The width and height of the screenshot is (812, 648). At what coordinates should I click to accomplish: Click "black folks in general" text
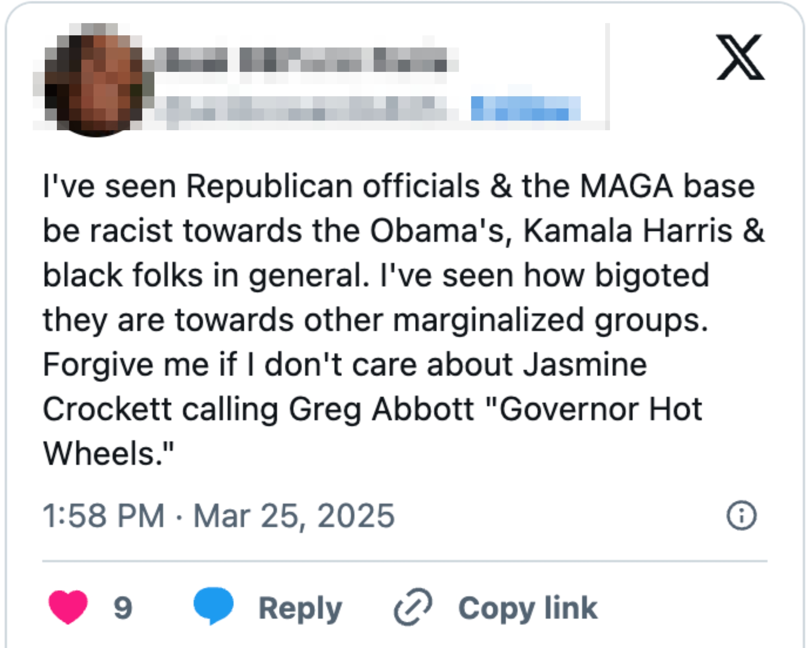206,275
